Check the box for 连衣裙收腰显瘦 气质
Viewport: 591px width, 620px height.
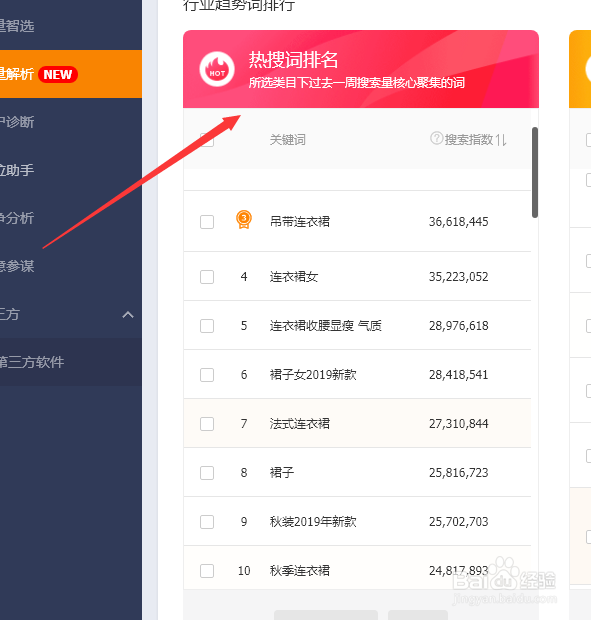tap(207, 326)
